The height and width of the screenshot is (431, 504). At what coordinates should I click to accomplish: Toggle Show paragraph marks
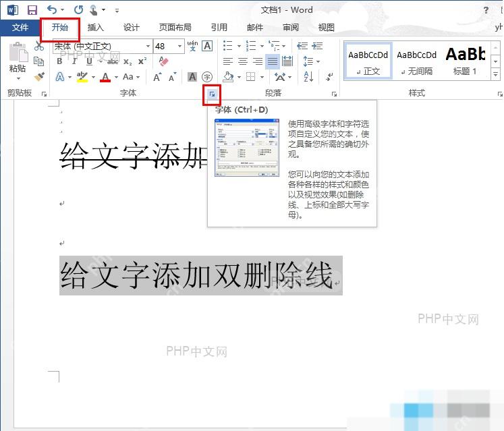tap(330, 77)
